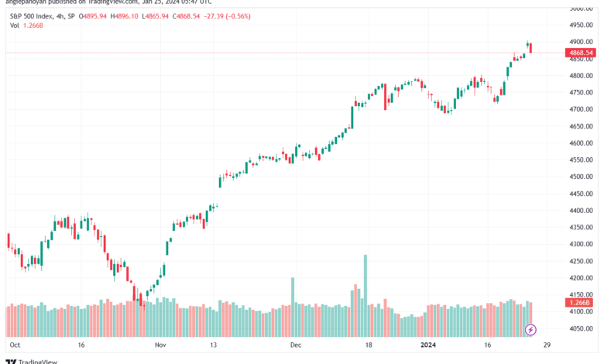
Task: Click the 4900.00 price scale label
Action: (581, 42)
